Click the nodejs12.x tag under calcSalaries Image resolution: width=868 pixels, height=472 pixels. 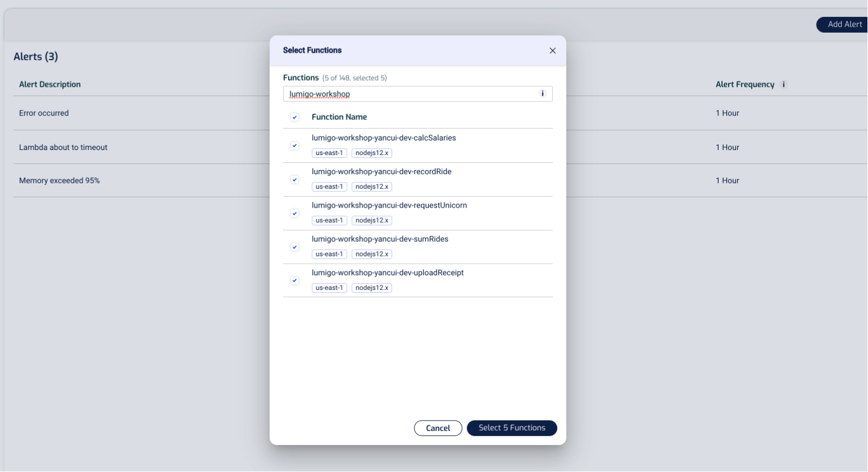pyautogui.click(x=372, y=153)
